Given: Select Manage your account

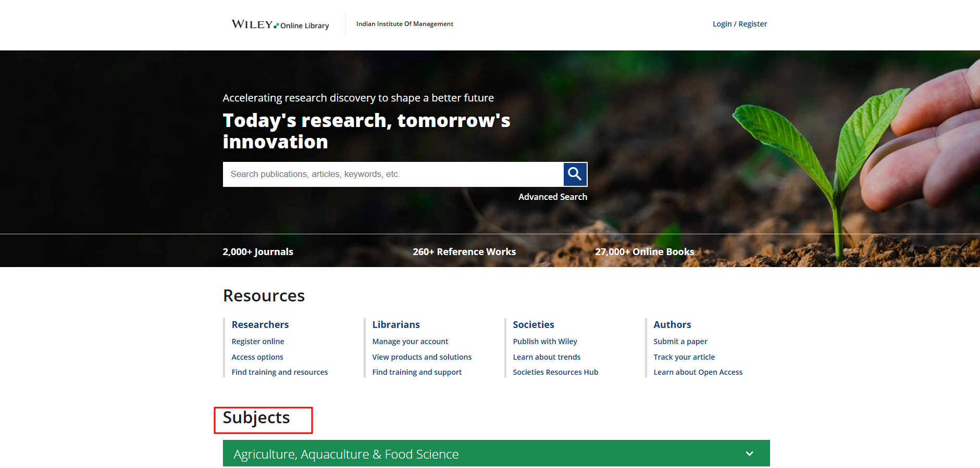Looking at the screenshot, I should (410, 341).
